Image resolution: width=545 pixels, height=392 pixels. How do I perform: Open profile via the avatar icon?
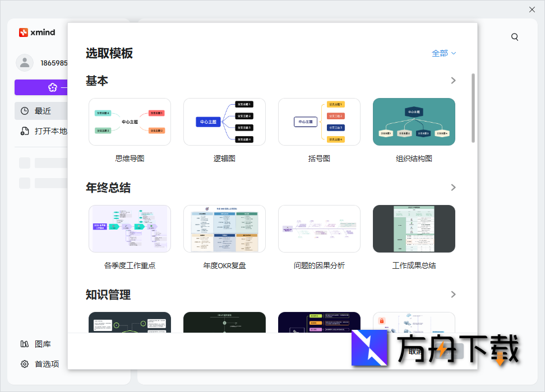click(25, 63)
